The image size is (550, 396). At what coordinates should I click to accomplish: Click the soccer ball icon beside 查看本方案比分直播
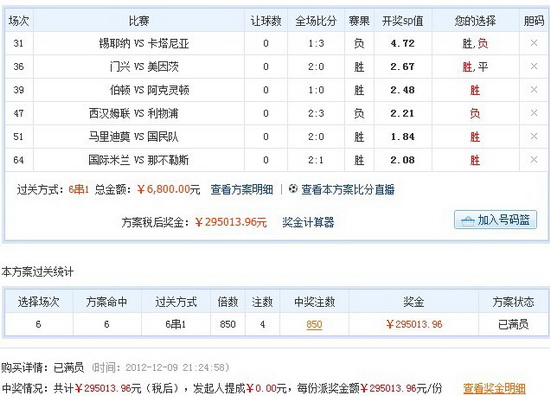(293, 189)
